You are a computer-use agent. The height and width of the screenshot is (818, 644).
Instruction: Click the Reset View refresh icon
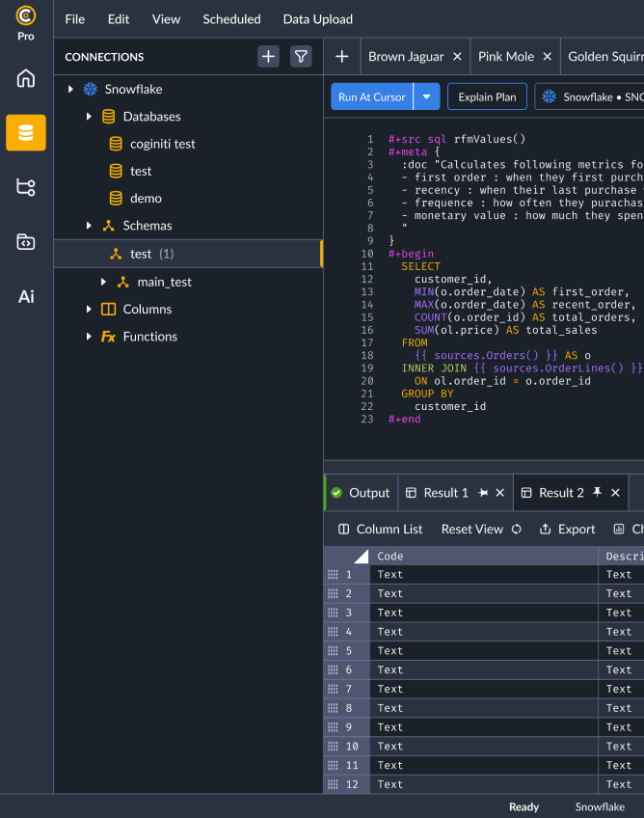pyautogui.click(x=517, y=530)
